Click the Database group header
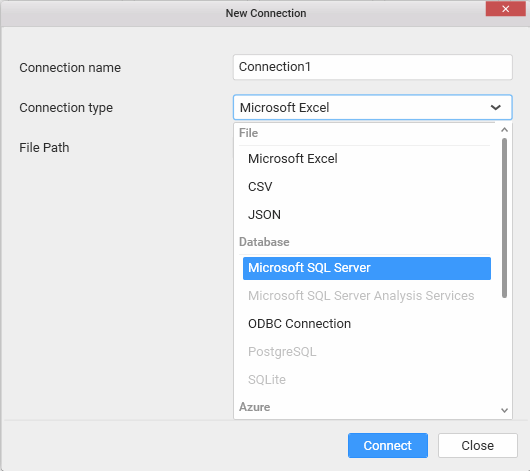Image resolution: width=530 pixels, height=471 pixels. click(x=264, y=242)
